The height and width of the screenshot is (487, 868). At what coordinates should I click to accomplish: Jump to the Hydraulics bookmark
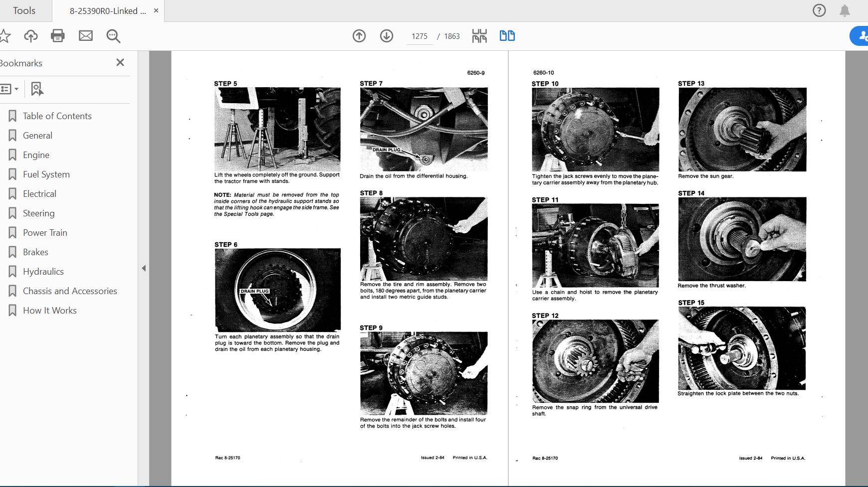click(43, 272)
